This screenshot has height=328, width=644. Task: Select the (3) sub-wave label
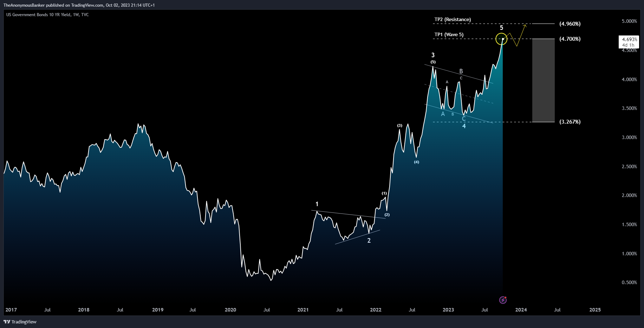400,125
